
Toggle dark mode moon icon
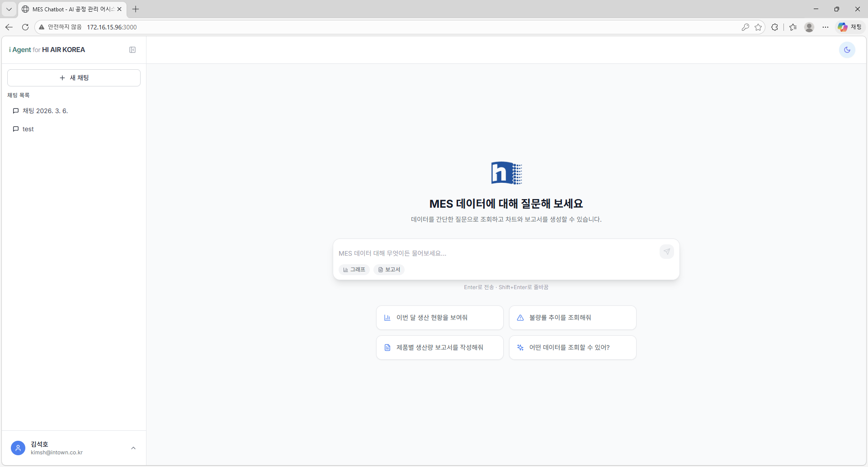(847, 50)
